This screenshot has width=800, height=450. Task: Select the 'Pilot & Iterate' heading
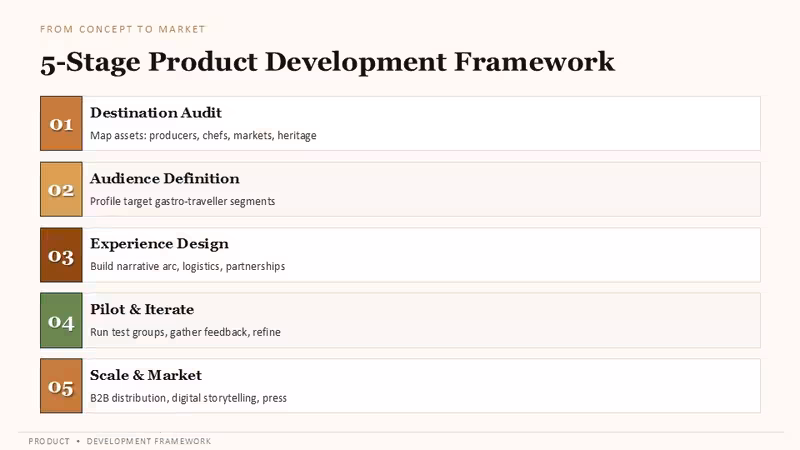pos(142,309)
